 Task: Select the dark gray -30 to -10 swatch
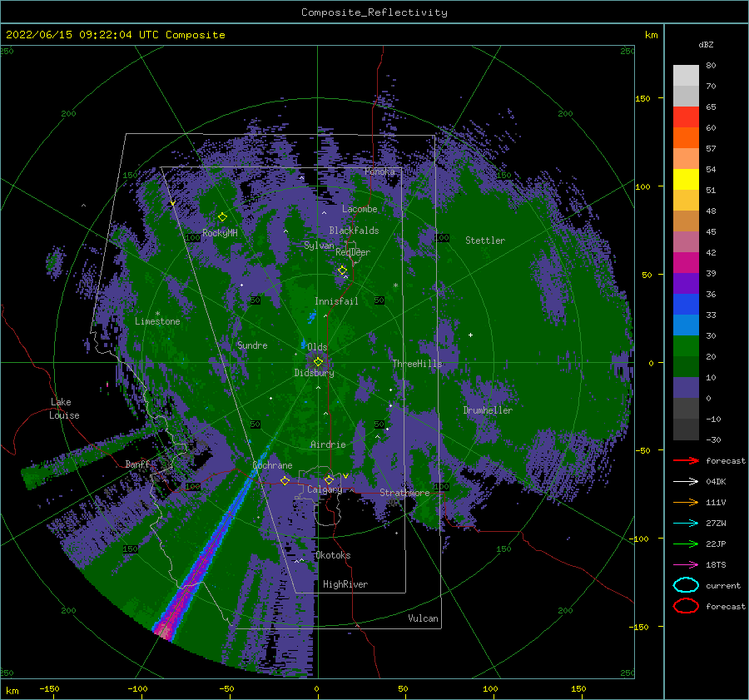click(686, 429)
